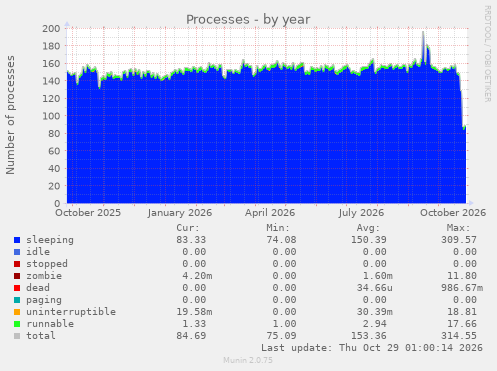The width and height of the screenshot is (497, 371).
Task: Click sleeping average value 150.39
Action: [x=369, y=240]
